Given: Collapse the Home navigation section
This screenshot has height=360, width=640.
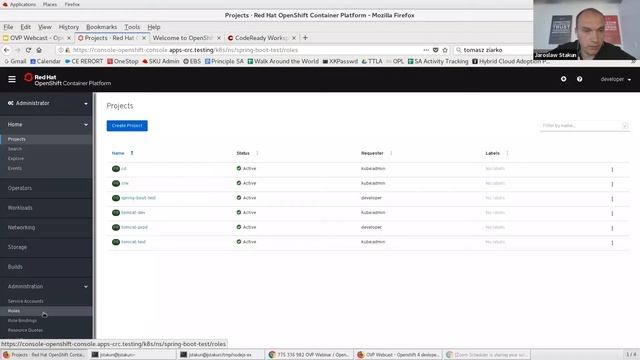Looking at the screenshot, I should pyautogui.click(x=47, y=124).
